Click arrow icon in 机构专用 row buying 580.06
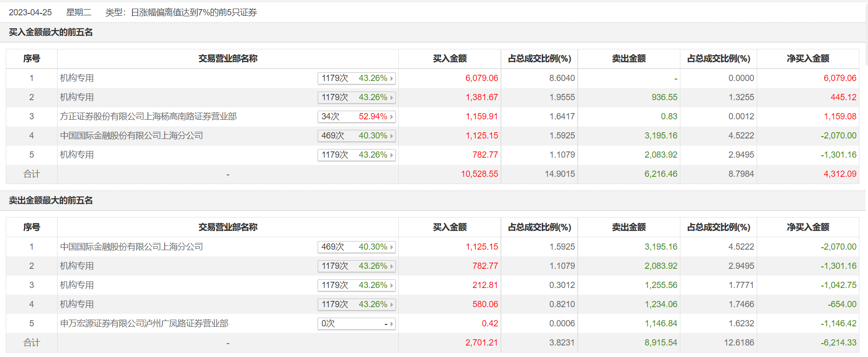868x357 pixels. click(x=392, y=305)
